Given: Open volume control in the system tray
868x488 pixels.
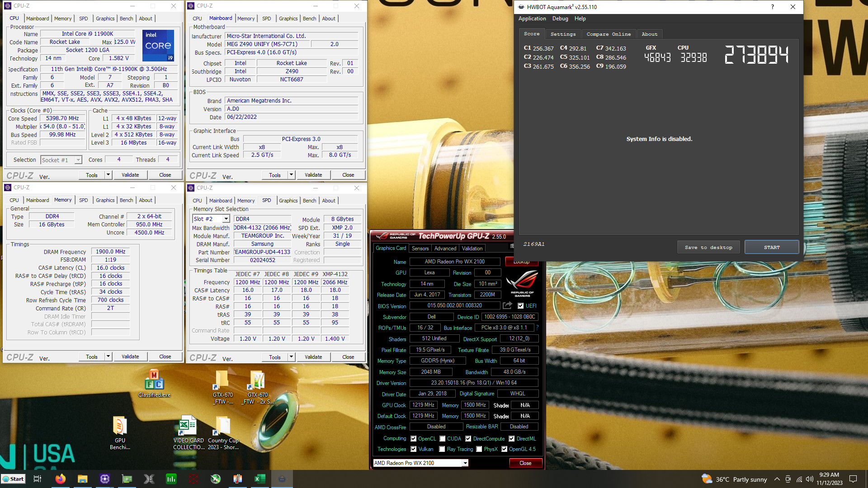Looking at the screenshot, I should 810,479.
